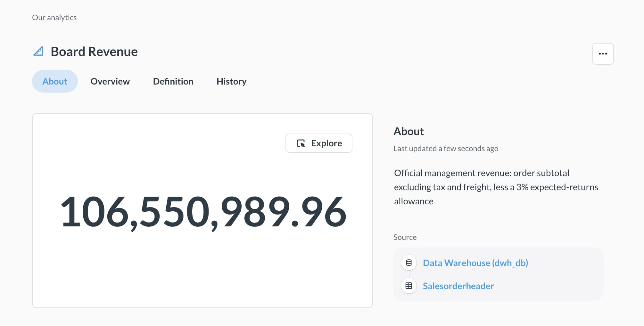Viewport: 644px width, 326px height.
Task: Go to the Our analytics breadcrumb
Action: pyautogui.click(x=54, y=17)
